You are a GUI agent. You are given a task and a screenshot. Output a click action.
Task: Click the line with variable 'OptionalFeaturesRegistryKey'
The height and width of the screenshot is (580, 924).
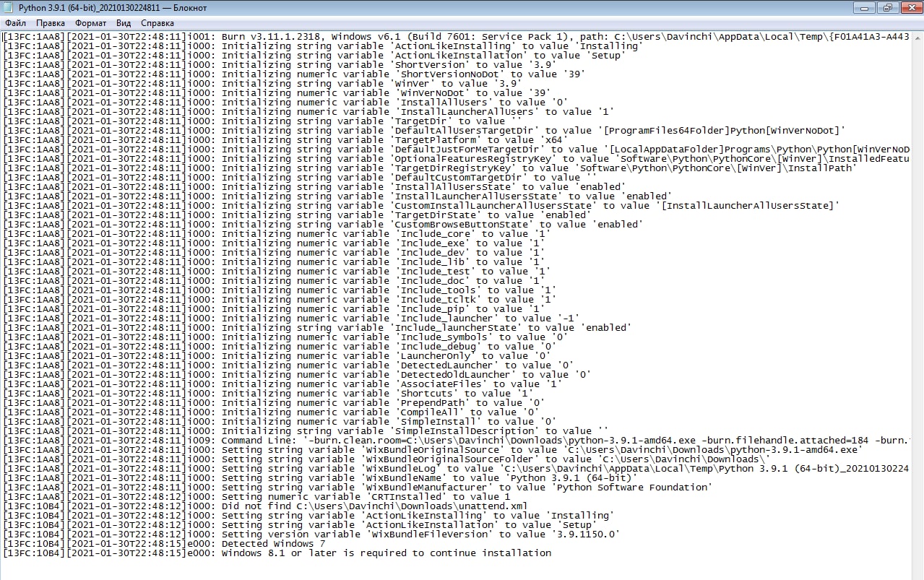click(x=457, y=158)
